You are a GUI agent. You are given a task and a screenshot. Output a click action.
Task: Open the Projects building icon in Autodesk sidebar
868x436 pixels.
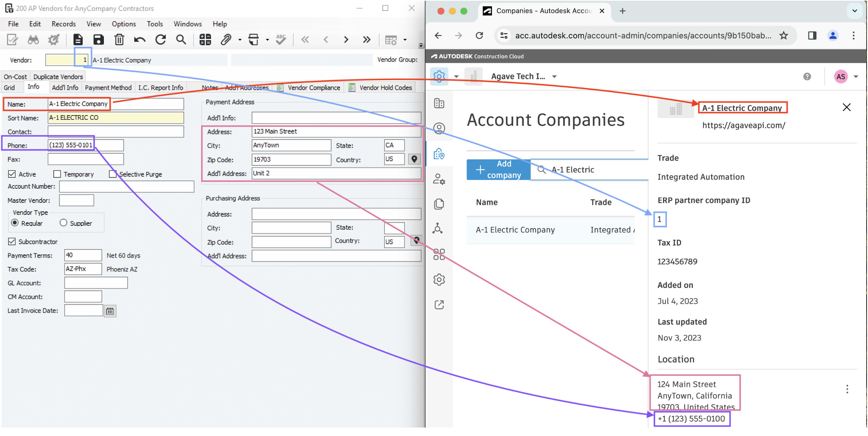pos(439,103)
